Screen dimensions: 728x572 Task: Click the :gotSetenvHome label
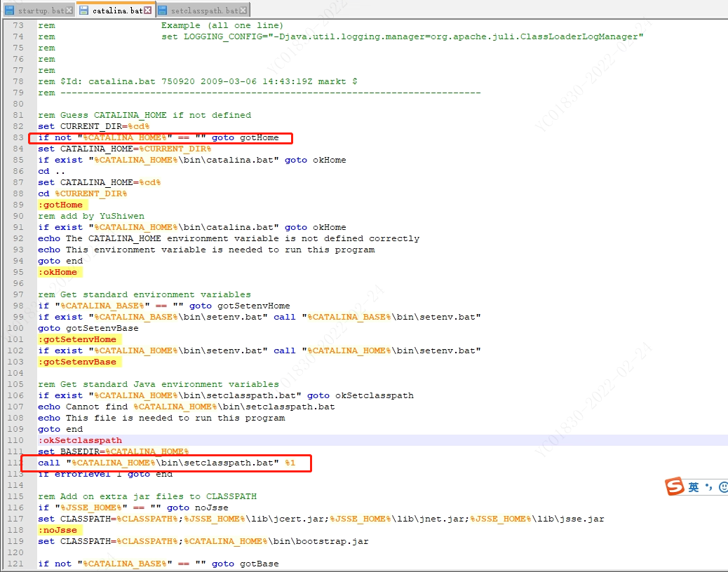77,339
